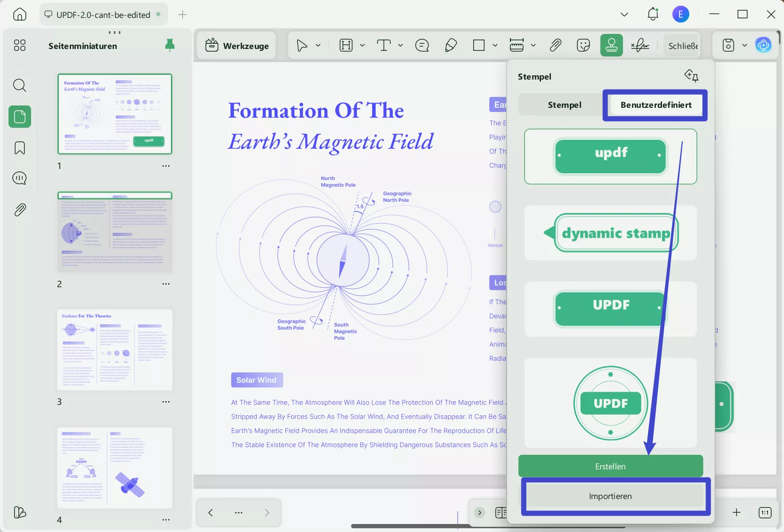Switch to the UPDF-2.0-cant-be-edited tab
This screenshot has width=784, height=532.
(x=104, y=15)
